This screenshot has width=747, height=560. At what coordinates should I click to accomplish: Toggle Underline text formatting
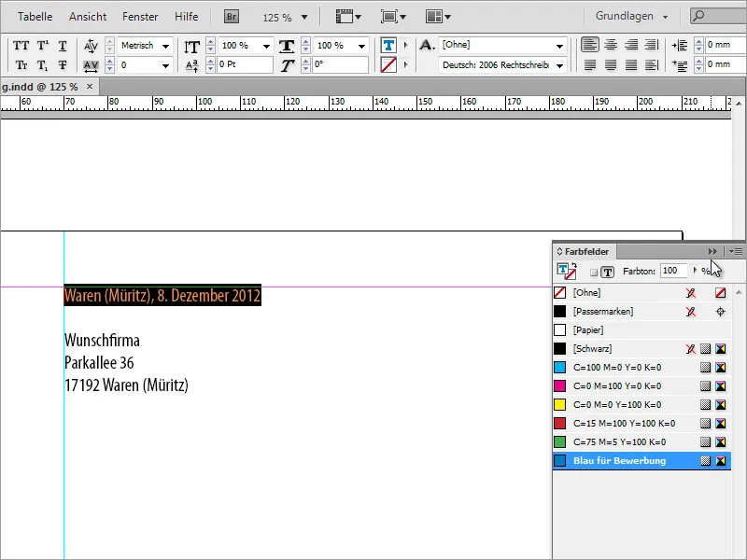[x=63, y=46]
